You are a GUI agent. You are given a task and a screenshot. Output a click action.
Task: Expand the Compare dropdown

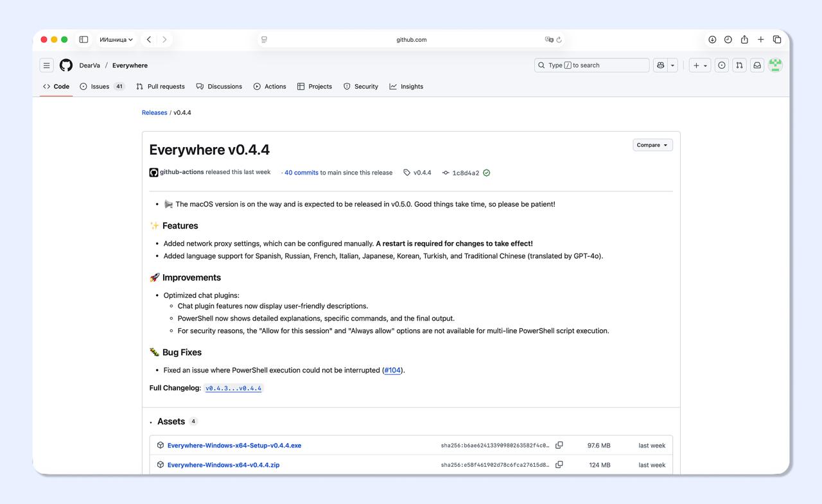[x=652, y=145]
